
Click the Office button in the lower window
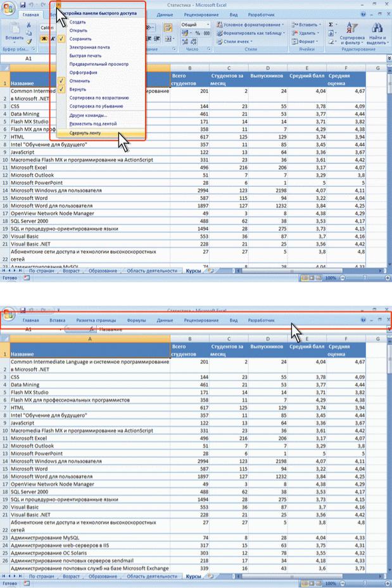(x=8, y=314)
